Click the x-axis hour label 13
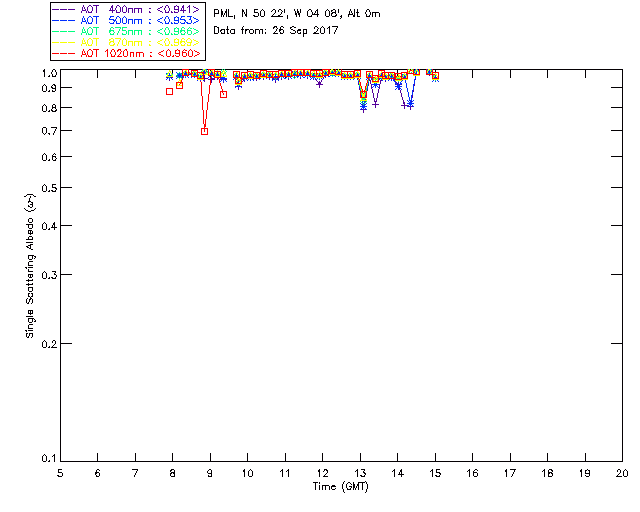This screenshot has height=512, width=640. click(360, 473)
